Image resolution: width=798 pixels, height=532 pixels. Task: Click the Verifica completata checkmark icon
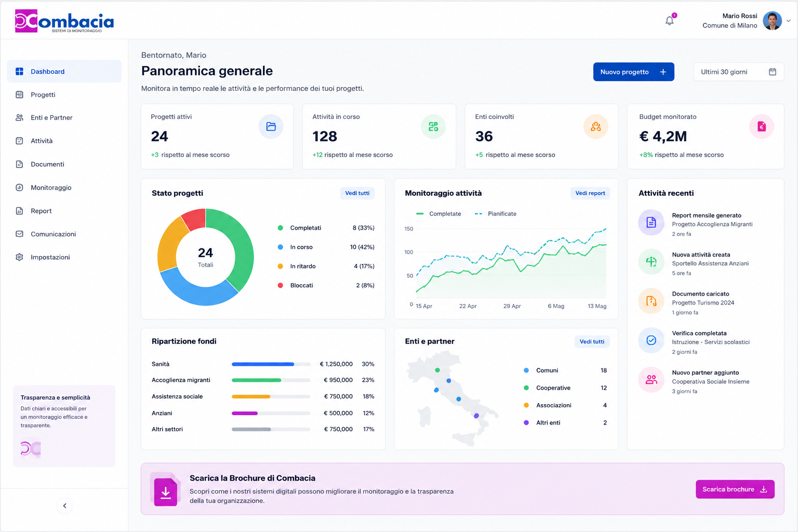tap(651, 340)
